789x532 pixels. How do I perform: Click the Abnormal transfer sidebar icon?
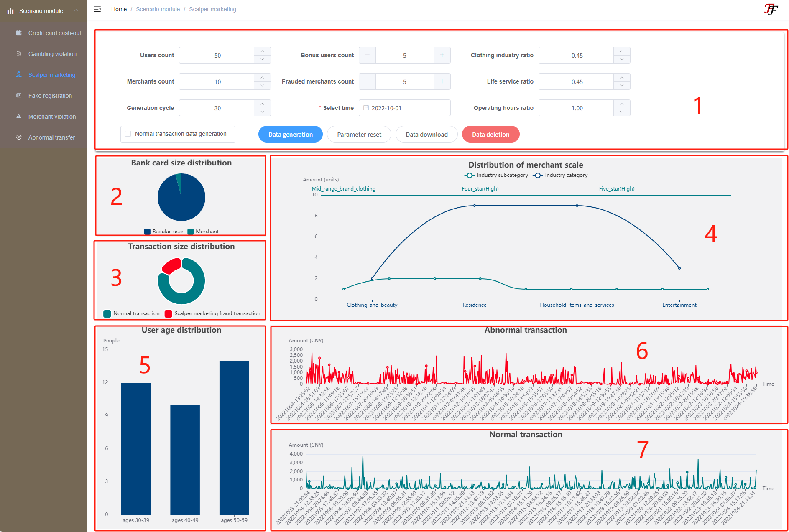(x=19, y=137)
